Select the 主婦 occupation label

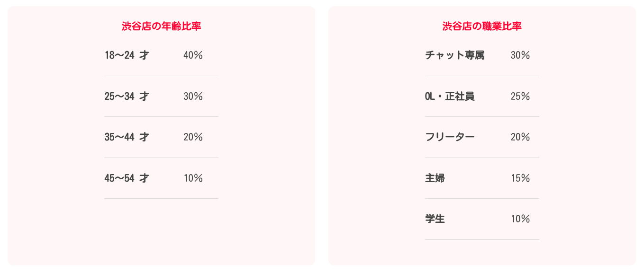coord(435,178)
